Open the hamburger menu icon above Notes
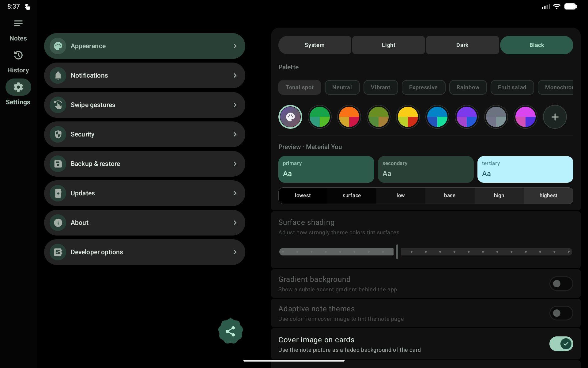Image resolution: width=588 pixels, height=368 pixels. point(18,23)
